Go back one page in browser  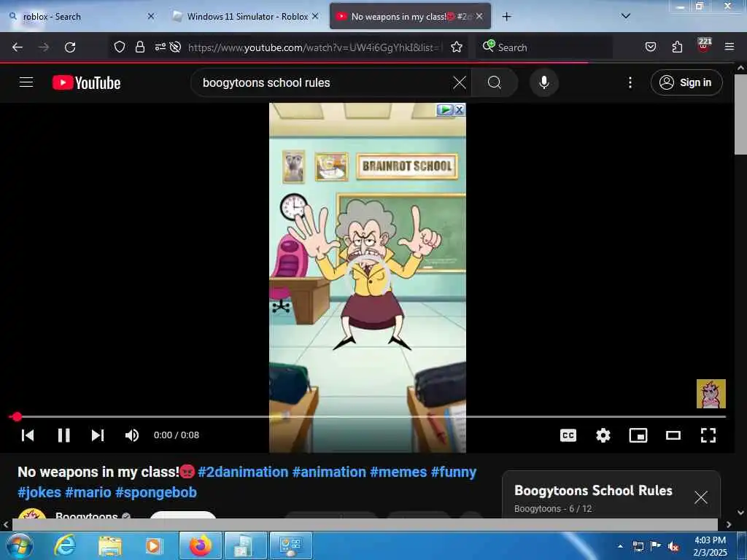tap(18, 47)
